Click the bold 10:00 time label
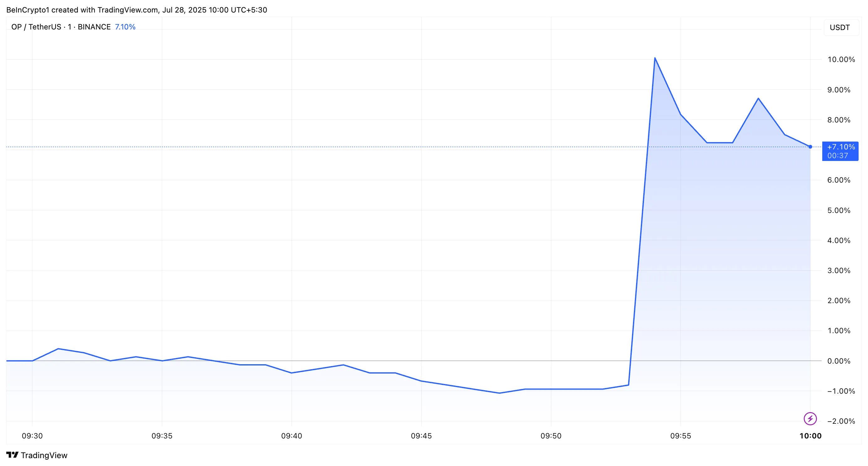Viewport: 868px width, 466px height. coord(810,436)
